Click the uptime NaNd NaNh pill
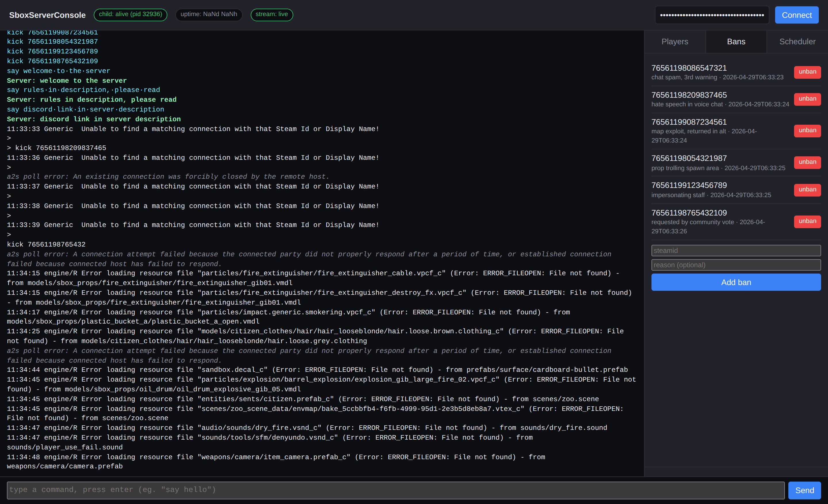828x504 pixels. [209, 14]
